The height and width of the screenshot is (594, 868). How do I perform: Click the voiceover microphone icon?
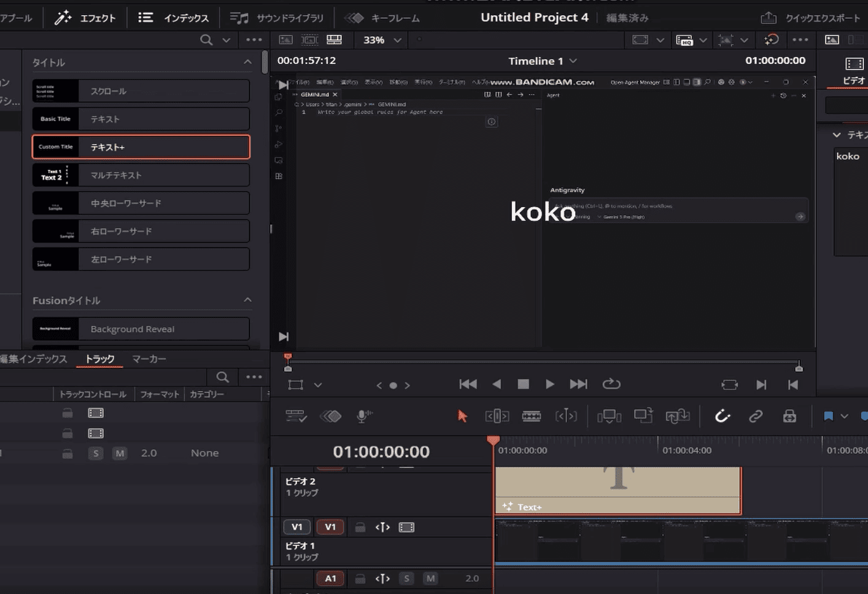[x=364, y=416]
